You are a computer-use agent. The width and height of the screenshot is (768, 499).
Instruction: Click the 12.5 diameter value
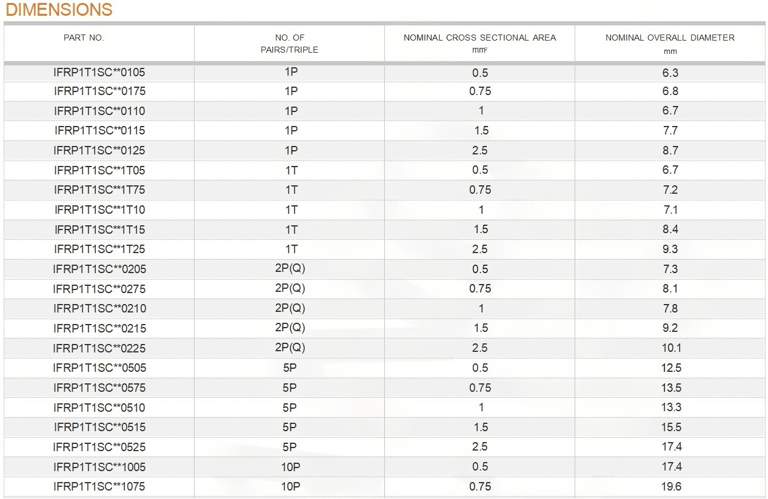(x=671, y=368)
